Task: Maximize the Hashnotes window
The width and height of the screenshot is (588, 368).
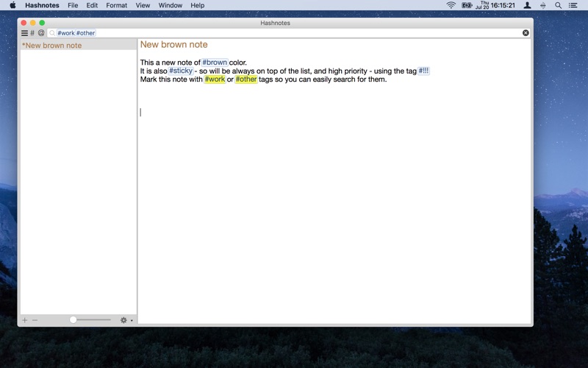Action: [x=42, y=23]
